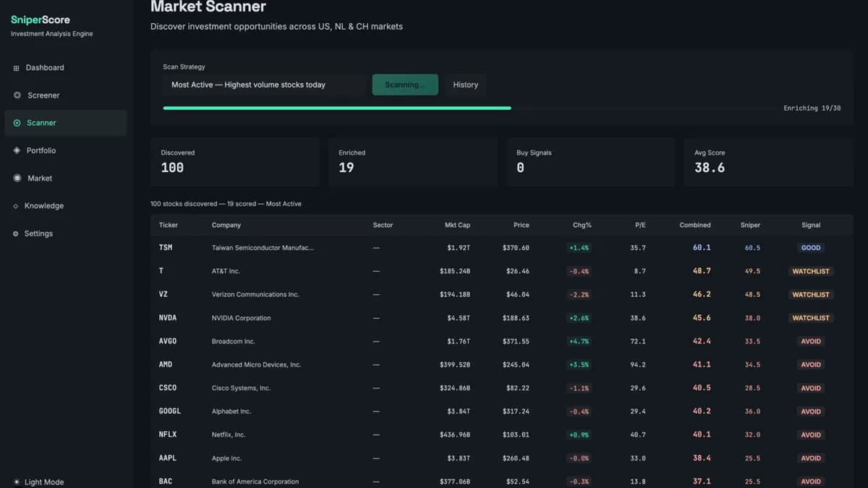The height and width of the screenshot is (488, 868).
Task: Sort by Sector column header
Action: [383, 225]
